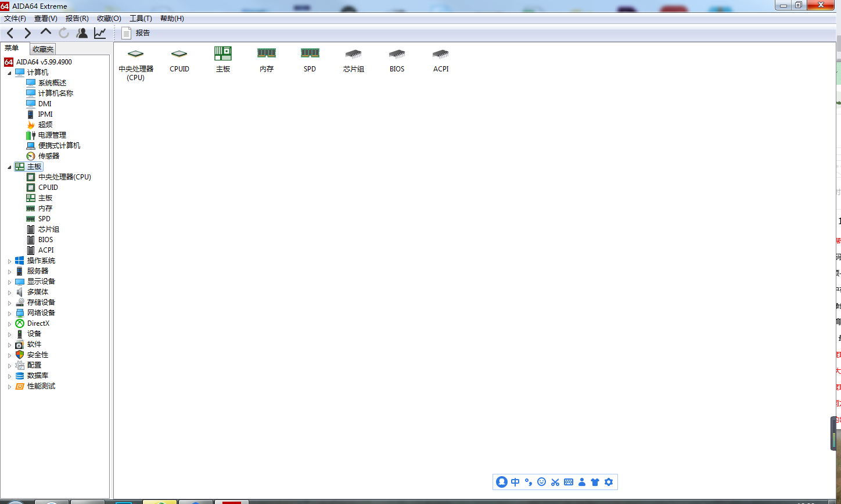Open the 收藏(O) menu

pyautogui.click(x=109, y=19)
